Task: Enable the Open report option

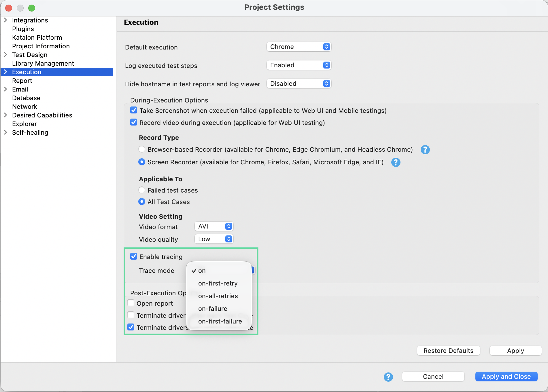Action: (x=131, y=303)
